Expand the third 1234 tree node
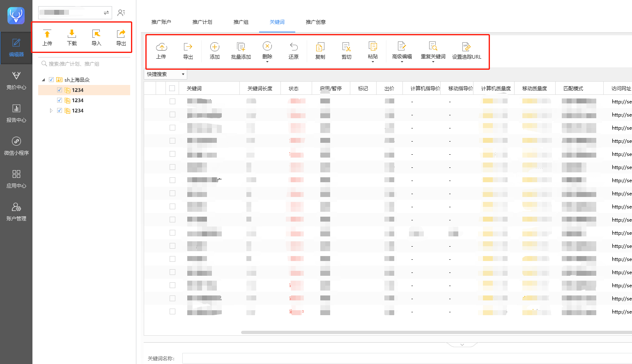632x364 pixels. (x=51, y=111)
